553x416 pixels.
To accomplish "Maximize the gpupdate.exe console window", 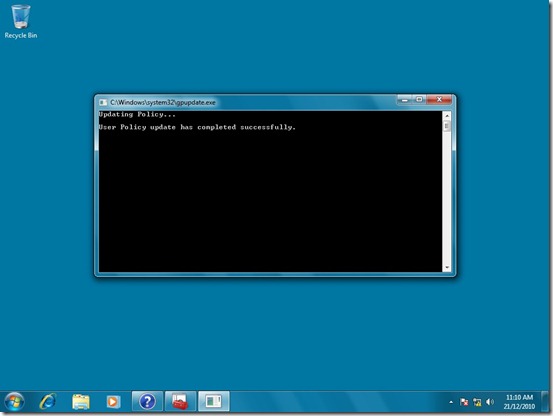I will (x=419, y=99).
